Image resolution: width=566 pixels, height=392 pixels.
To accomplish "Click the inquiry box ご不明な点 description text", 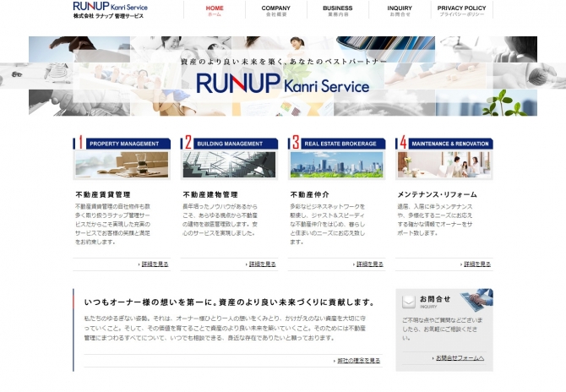I will (x=442, y=329).
